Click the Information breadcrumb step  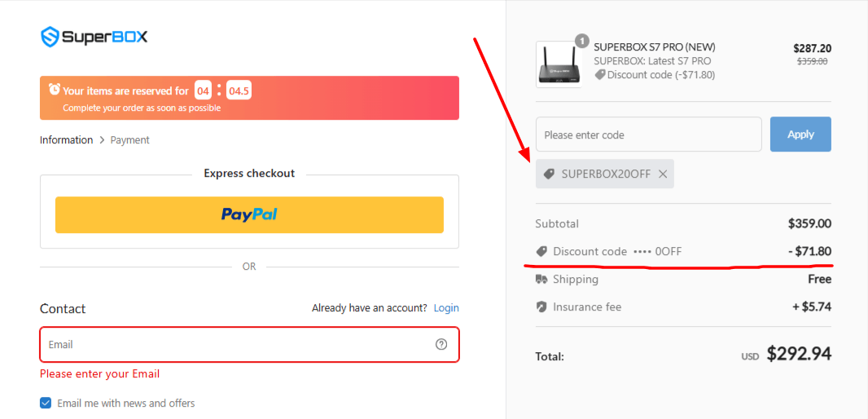[x=66, y=140]
